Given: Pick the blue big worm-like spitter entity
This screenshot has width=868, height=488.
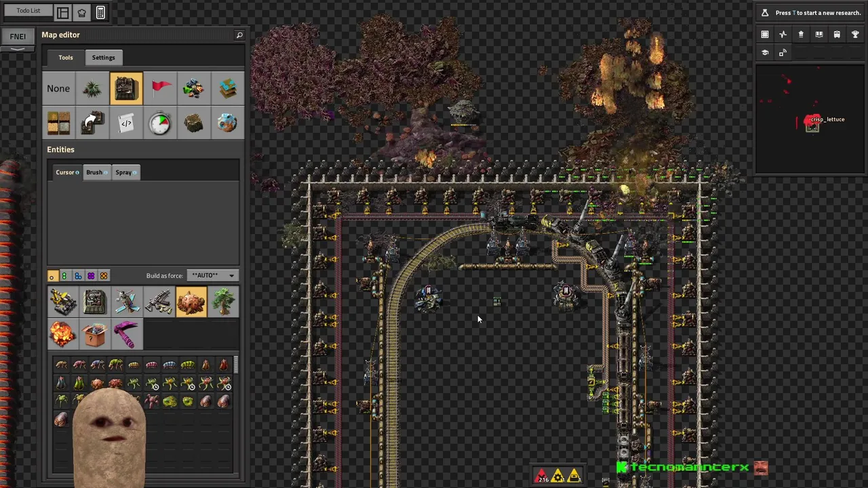Looking at the screenshot, I should 170,365.
